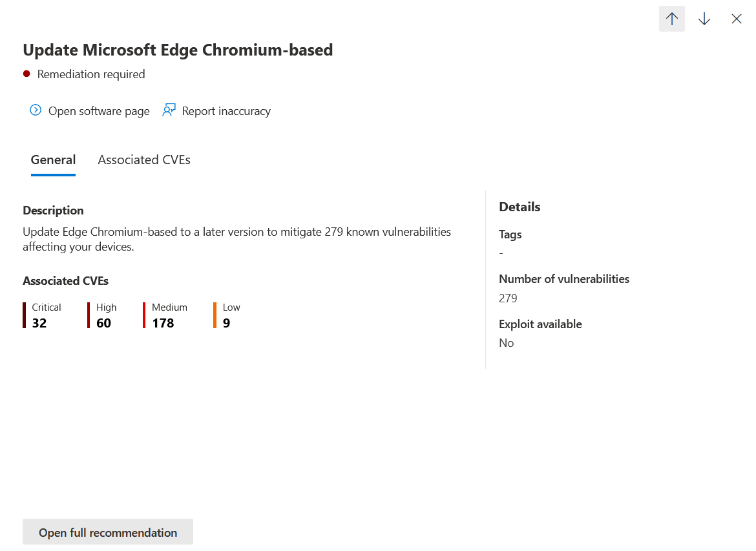Click the Number of vulnerabilities value 279

coord(508,298)
